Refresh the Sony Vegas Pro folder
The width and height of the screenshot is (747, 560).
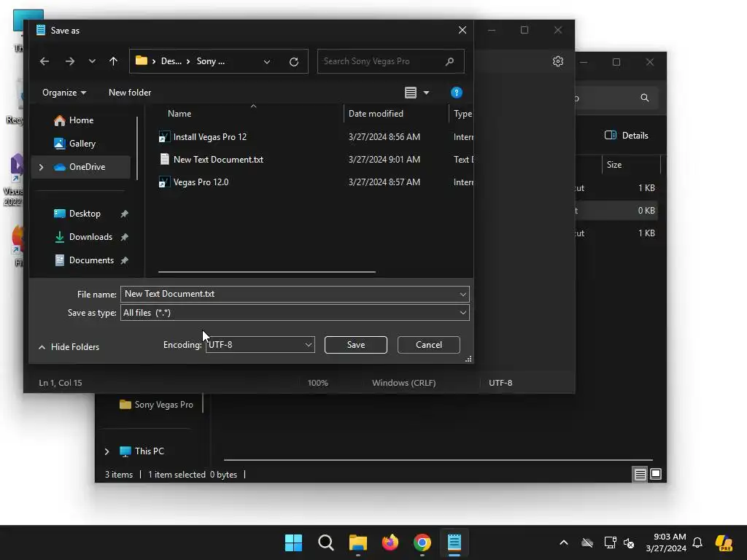pyautogui.click(x=294, y=61)
